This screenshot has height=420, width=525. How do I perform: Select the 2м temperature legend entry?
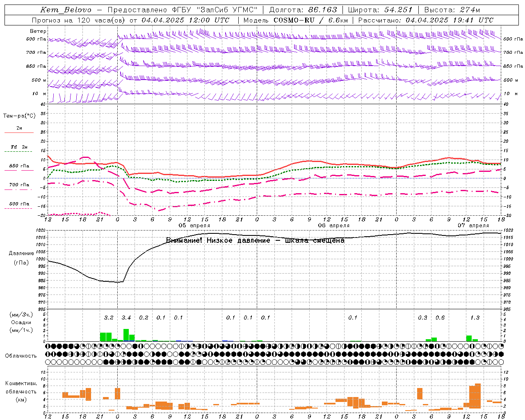(x=19, y=128)
